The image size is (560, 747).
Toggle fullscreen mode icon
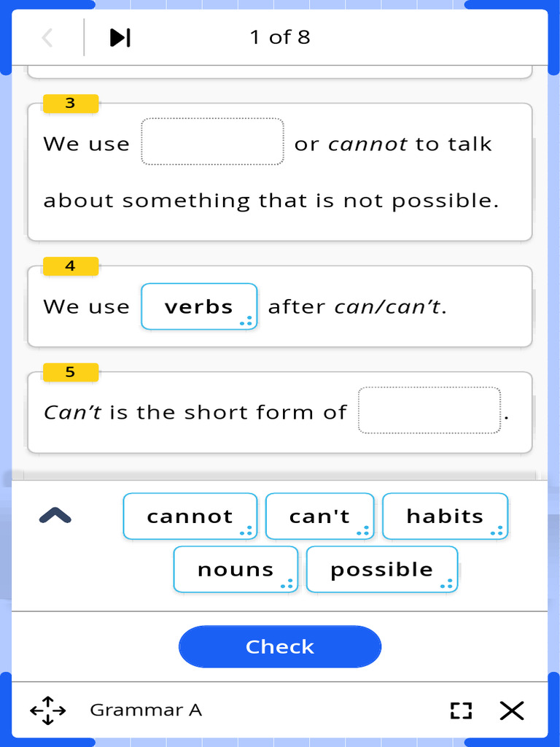tap(461, 711)
